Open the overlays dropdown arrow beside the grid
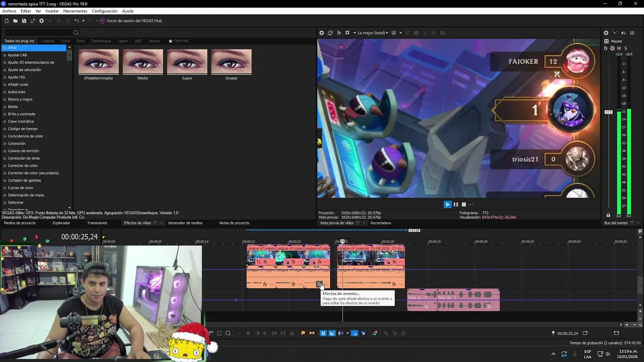 pos(400,33)
